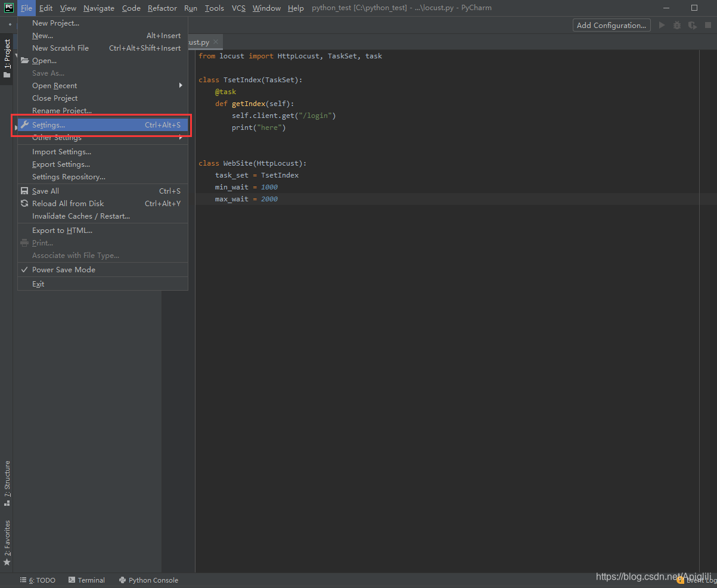Click the File menu title
The height and width of the screenshot is (588, 717).
[x=26, y=8]
